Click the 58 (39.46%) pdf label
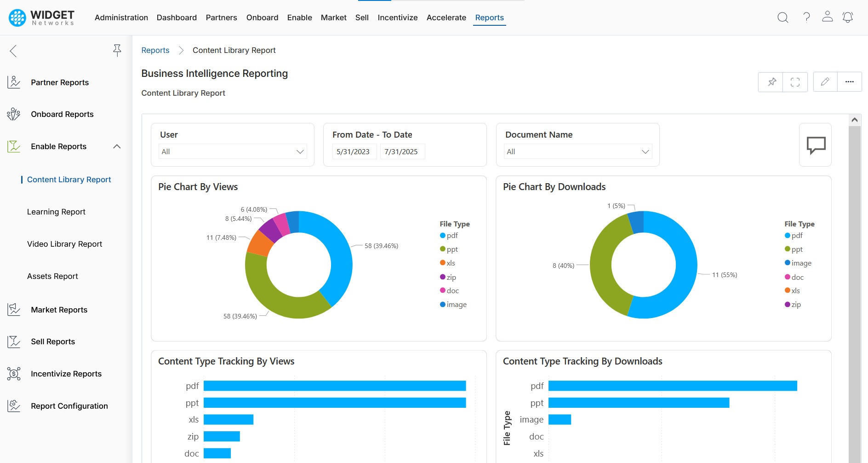 pyautogui.click(x=382, y=246)
